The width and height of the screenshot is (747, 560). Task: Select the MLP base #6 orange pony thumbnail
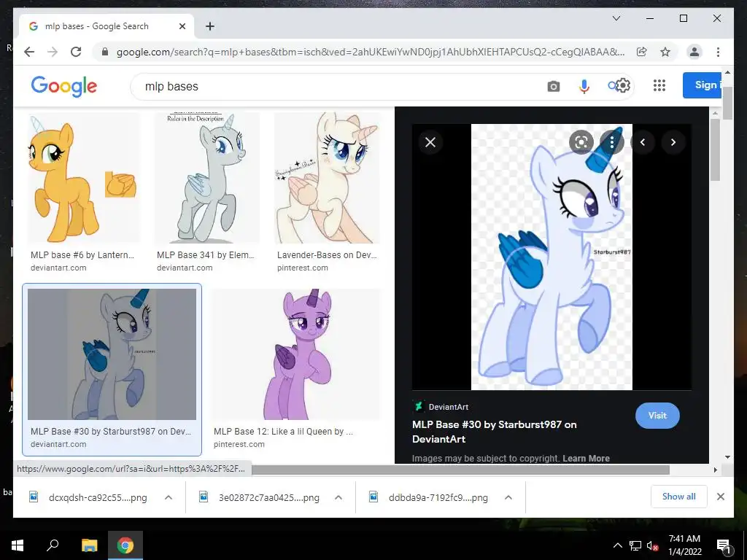(84, 178)
